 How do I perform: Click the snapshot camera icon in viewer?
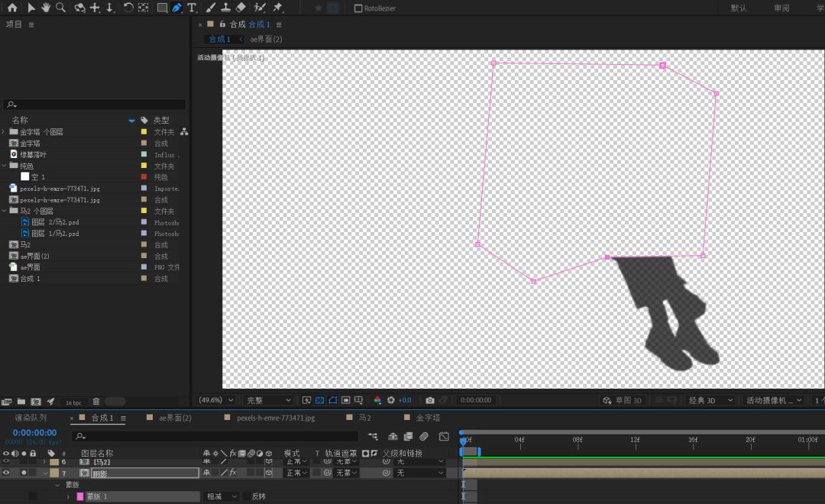coord(430,400)
